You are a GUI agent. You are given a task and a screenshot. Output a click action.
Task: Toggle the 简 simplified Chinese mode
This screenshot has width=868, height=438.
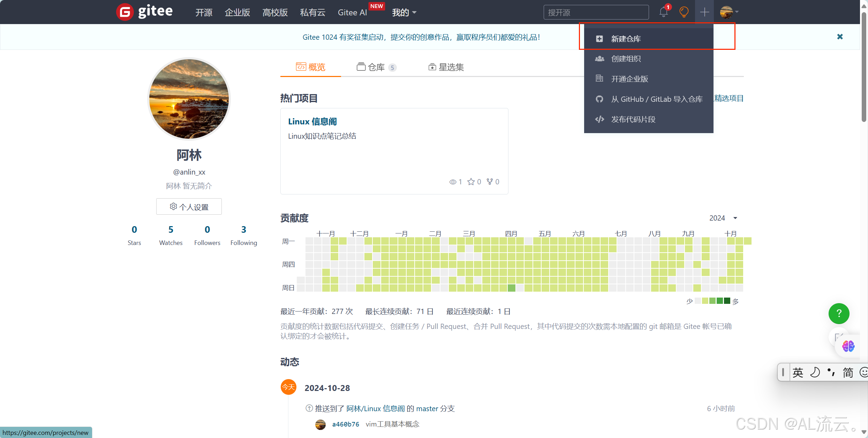click(x=848, y=372)
